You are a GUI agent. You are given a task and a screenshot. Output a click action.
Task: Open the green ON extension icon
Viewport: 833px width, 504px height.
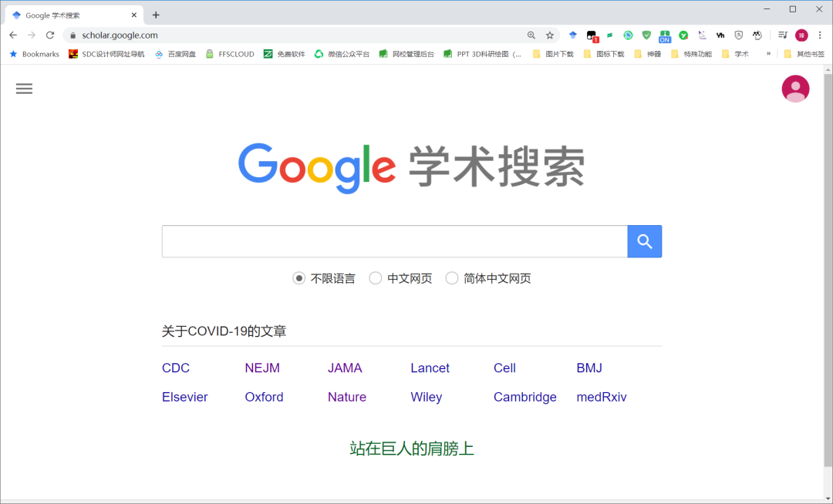(665, 35)
